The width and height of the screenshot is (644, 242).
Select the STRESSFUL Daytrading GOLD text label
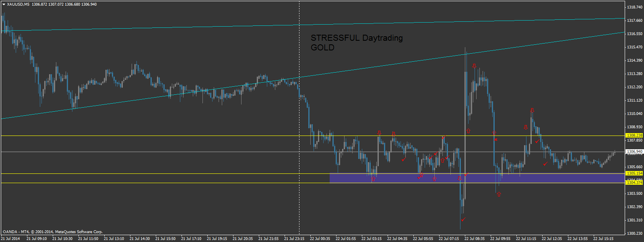[x=357, y=43]
